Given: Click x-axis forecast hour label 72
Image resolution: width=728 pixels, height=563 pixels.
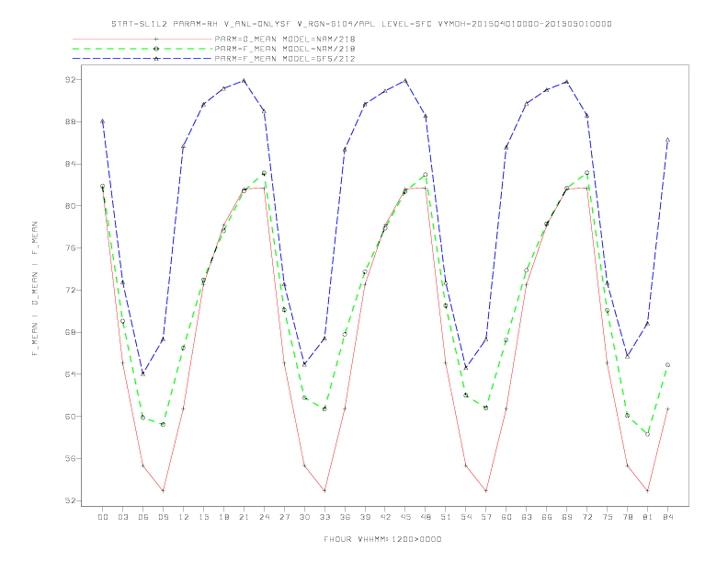Looking at the screenshot, I should point(586,517).
